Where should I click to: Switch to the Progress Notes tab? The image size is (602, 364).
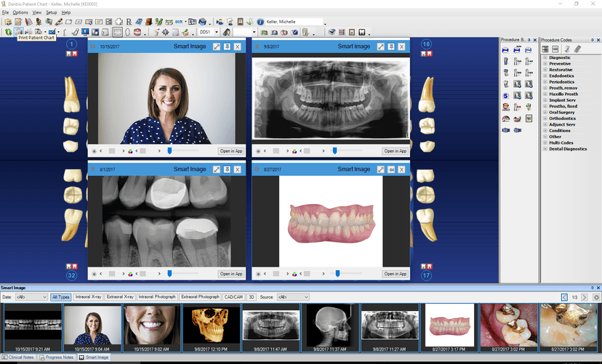tap(58, 357)
